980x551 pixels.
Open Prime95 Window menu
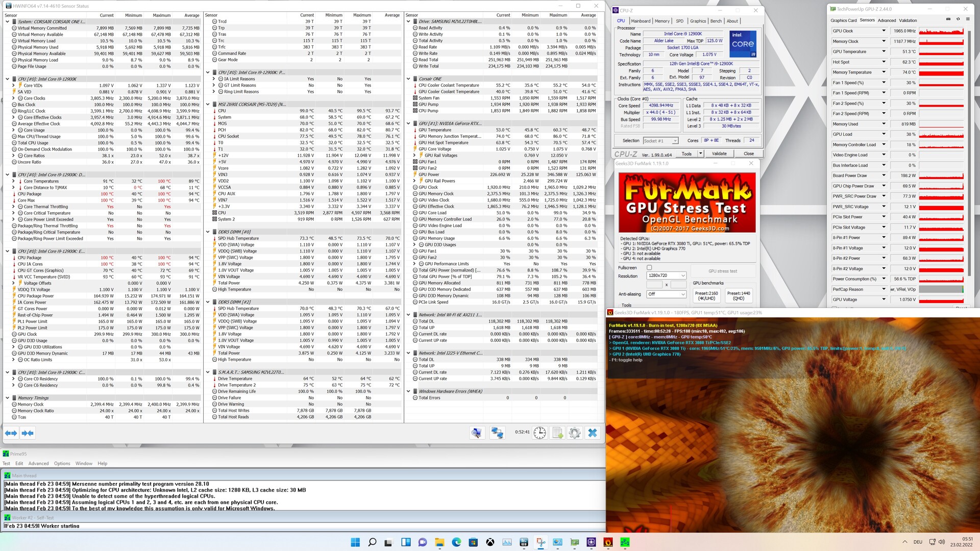(x=84, y=463)
